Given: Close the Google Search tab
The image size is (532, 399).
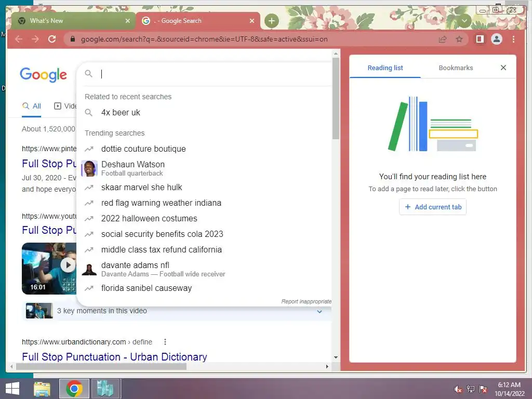Looking at the screenshot, I should tap(252, 21).
